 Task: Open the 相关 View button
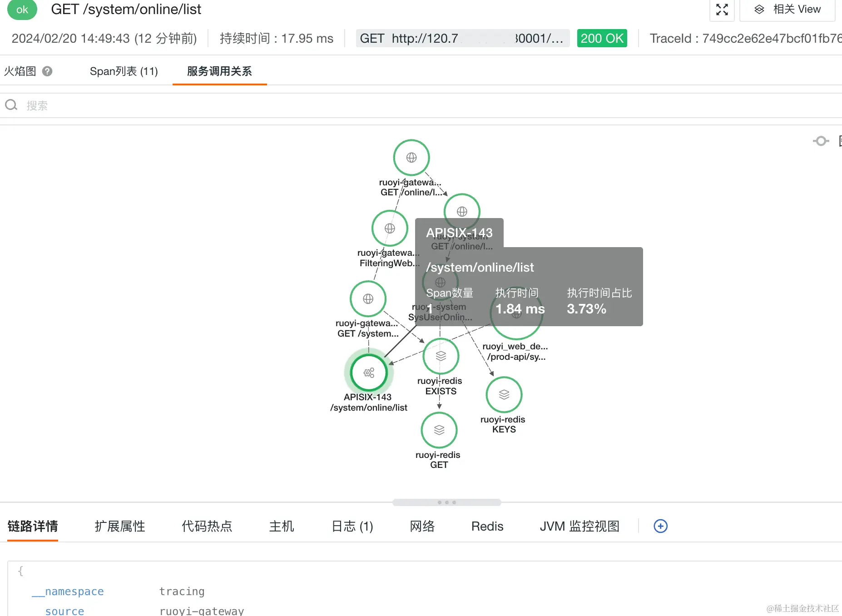[x=787, y=10]
